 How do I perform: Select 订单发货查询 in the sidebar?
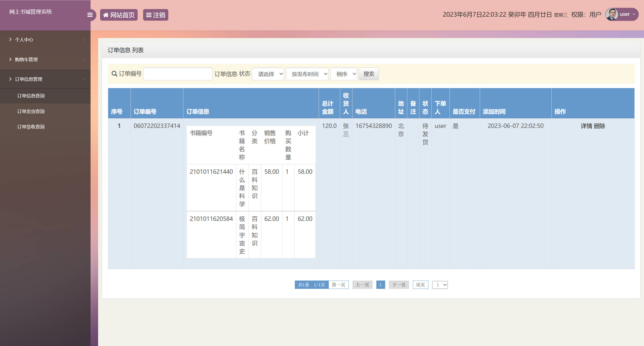[x=31, y=111]
